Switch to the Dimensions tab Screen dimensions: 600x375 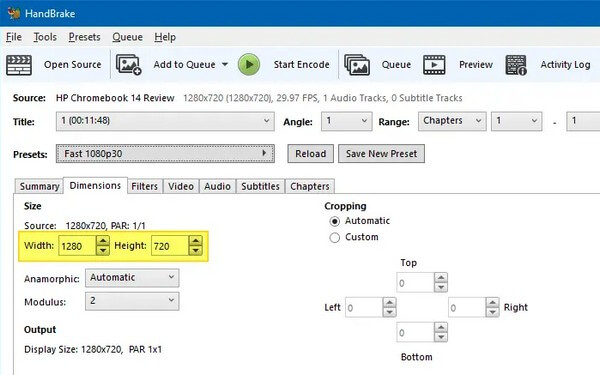coord(95,186)
